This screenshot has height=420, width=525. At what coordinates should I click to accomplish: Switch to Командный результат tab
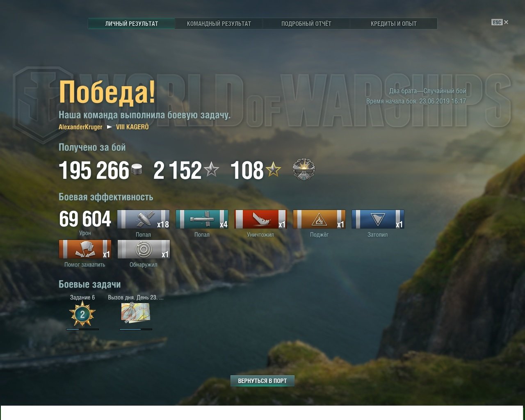pyautogui.click(x=219, y=24)
